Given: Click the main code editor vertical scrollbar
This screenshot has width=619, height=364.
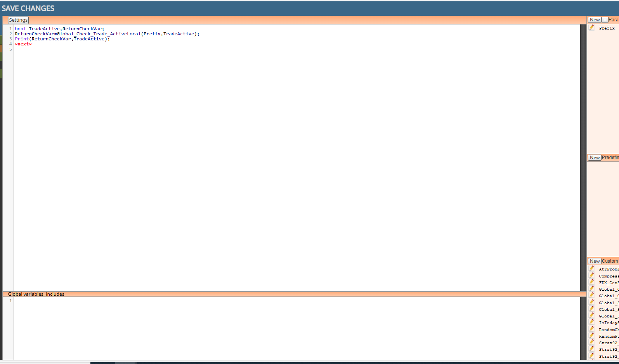Looking at the screenshot, I should click(583, 158).
